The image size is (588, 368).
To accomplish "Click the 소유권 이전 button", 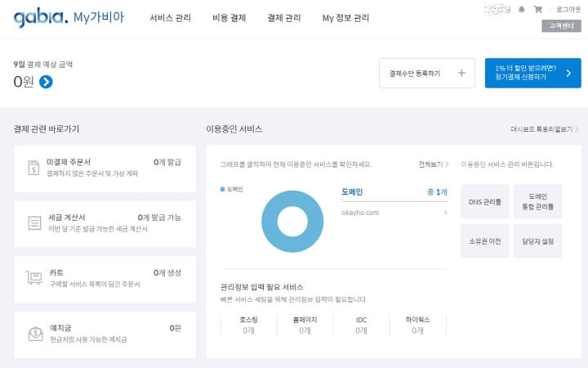I will tap(485, 241).
